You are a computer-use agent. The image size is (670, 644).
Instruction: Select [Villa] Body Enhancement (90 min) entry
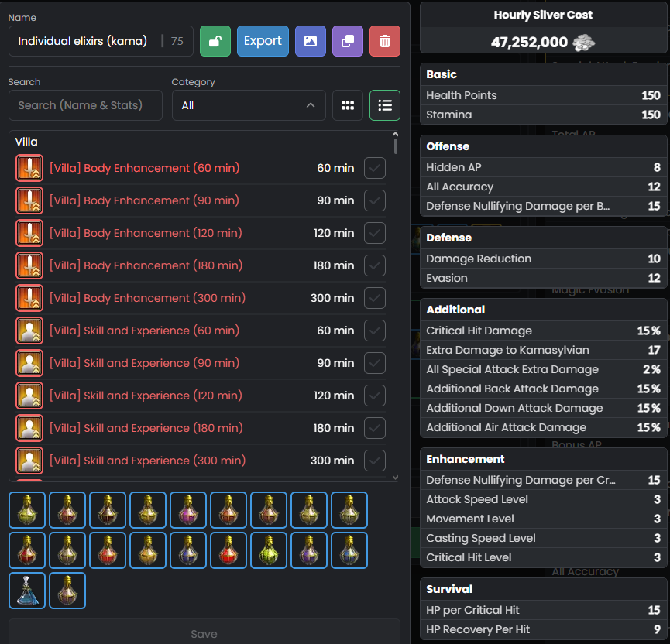pyautogui.click(x=144, y=200)
